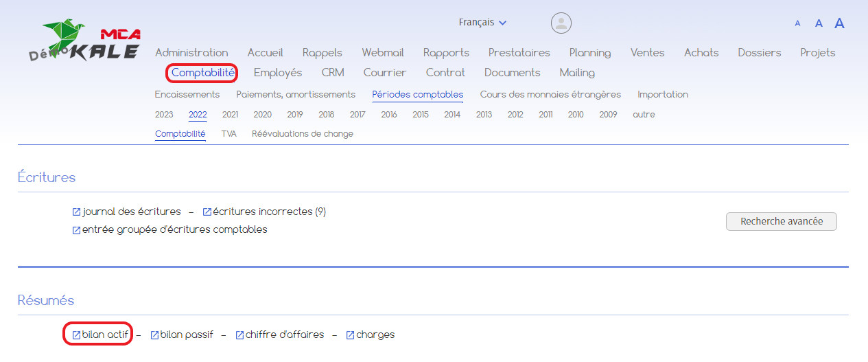Switch to the TVA sub-tab
The height and width of the screenshot is (362, 868).
[x=228, y=134]
